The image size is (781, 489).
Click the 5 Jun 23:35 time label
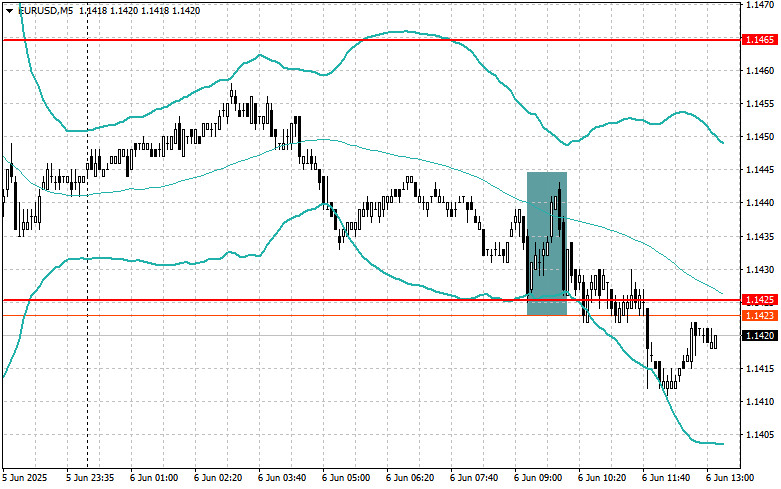[90, 478]
